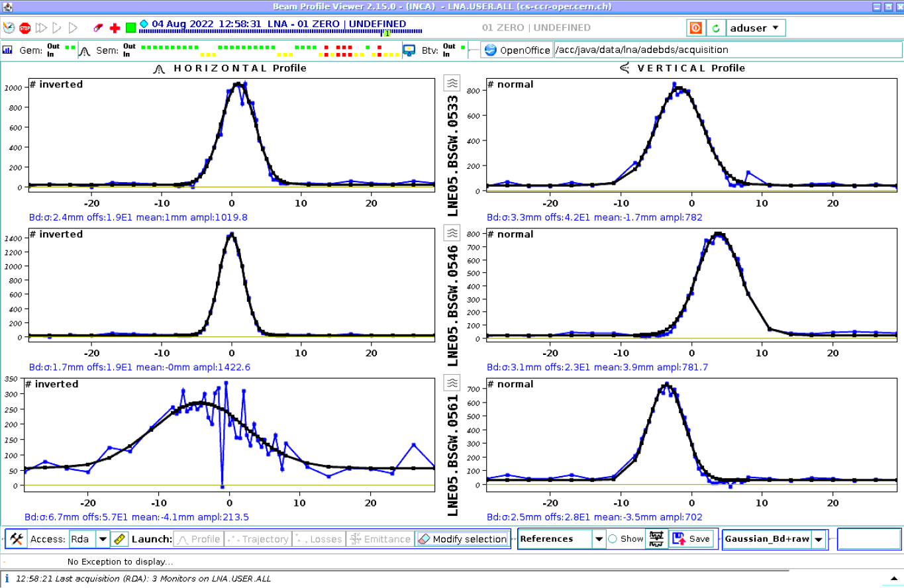Toggle the green square status indicator
This screenshot has height=588, width=904.
[130, 28]
